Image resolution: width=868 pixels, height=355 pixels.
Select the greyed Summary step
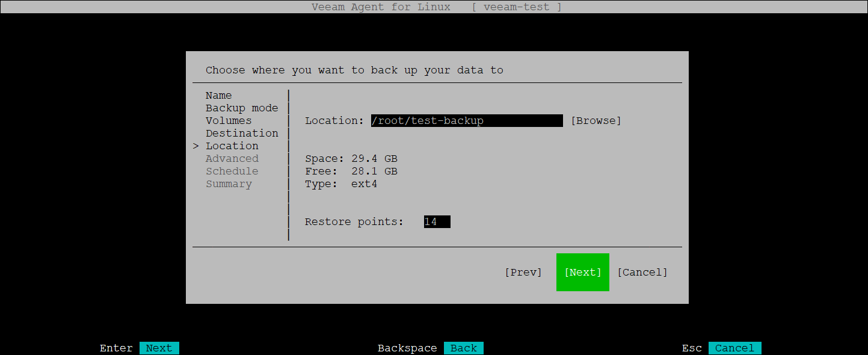point(229,184)
